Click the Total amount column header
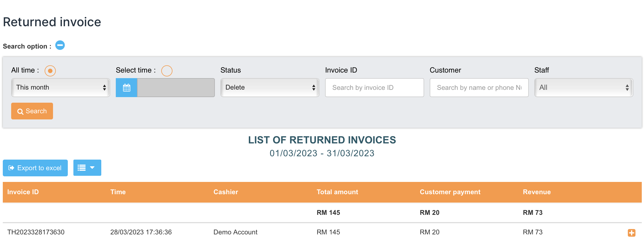This screenshot has width=644, height=250. click(337, 192)
